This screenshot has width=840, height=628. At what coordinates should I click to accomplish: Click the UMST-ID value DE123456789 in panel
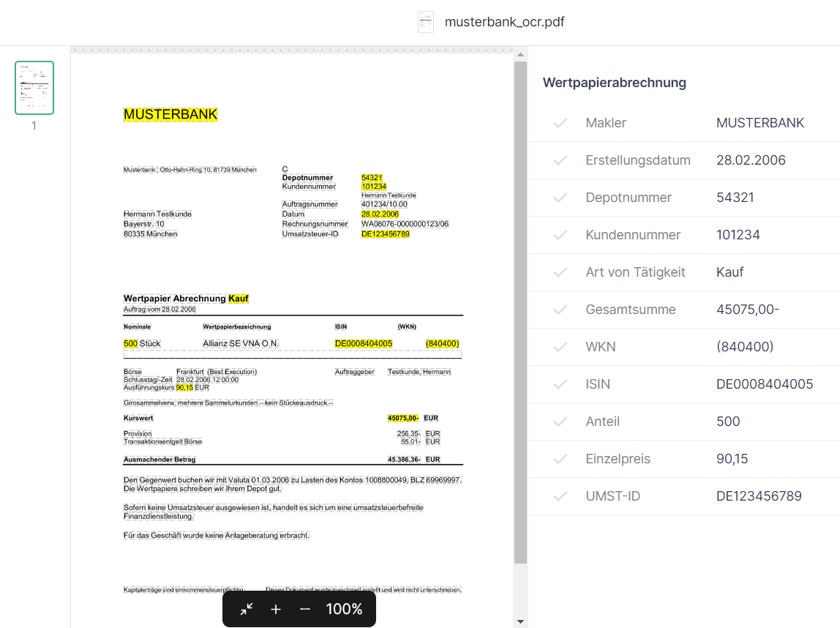759,496
